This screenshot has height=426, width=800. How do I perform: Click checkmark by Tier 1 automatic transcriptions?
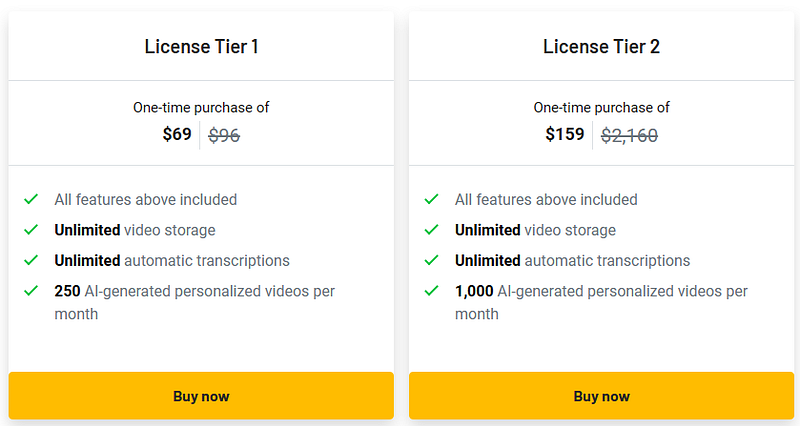pos(32,261)
